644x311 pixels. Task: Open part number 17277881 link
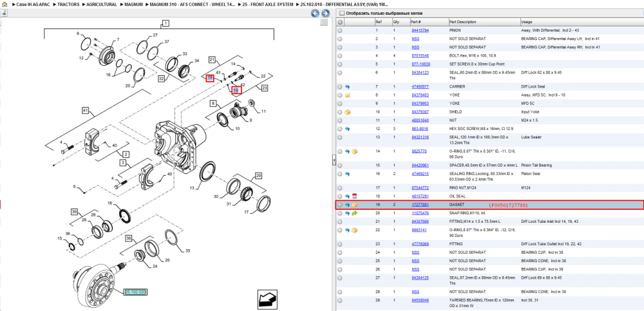click(420, 205)
